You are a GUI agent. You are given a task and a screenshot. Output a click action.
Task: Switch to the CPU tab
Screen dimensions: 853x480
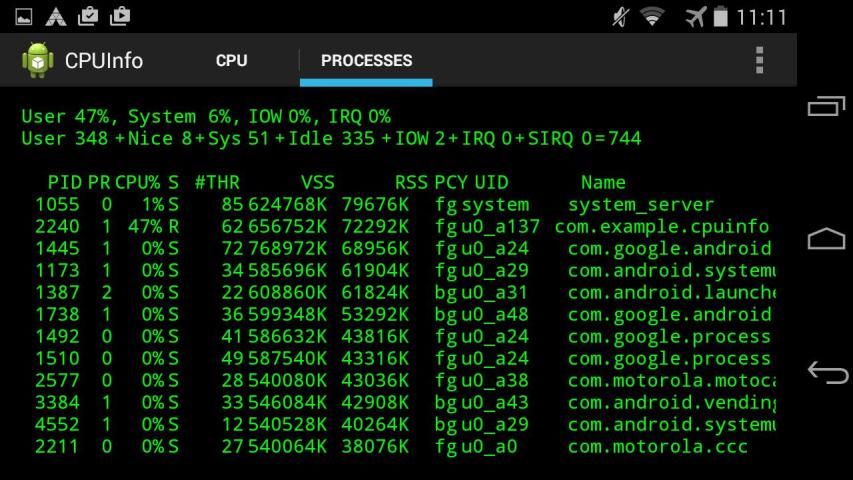(231, 61)
